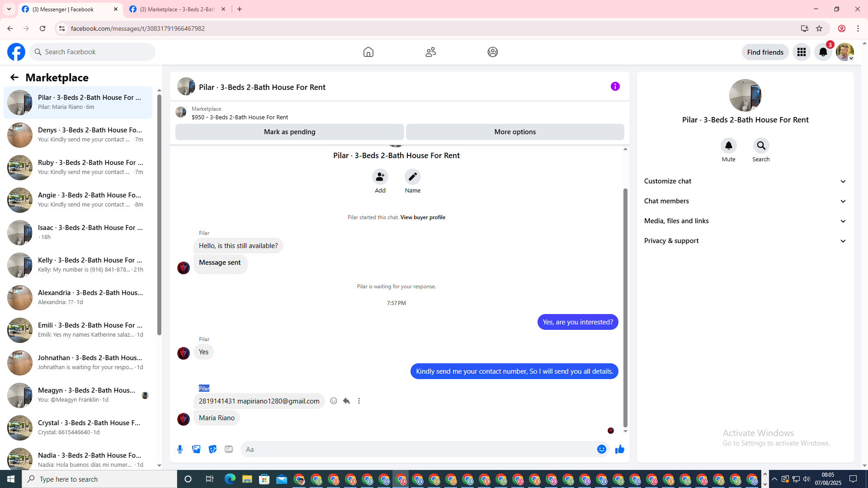Image resolution: width=868 pixels, height=488 pixels.
Task: Attach a photo or file
Action: coord(196,449)
